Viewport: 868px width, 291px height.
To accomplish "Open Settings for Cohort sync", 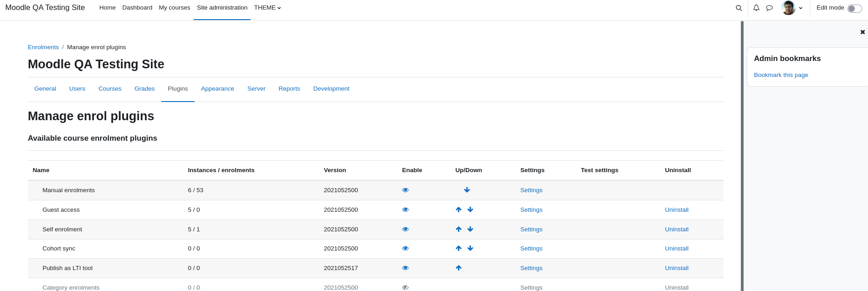I will coord(531,249).
